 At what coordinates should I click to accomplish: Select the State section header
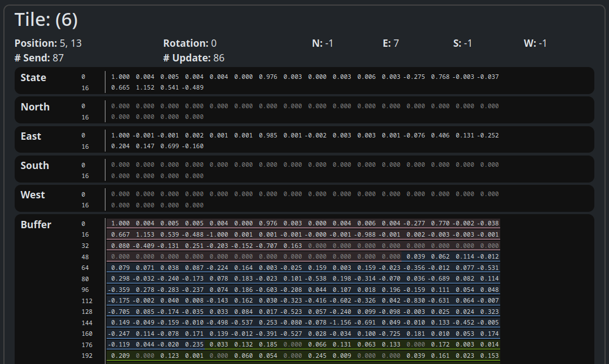coord(33,78)
